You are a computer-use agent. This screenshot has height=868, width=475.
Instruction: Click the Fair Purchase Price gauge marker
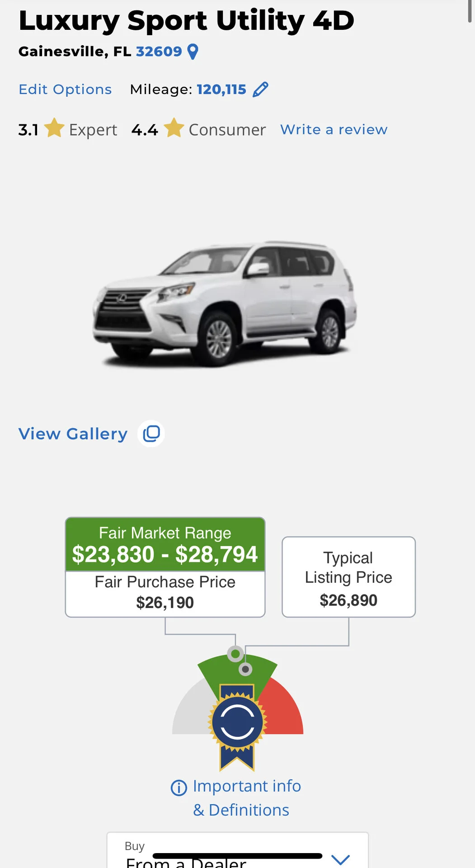click(x=235, y=654)
